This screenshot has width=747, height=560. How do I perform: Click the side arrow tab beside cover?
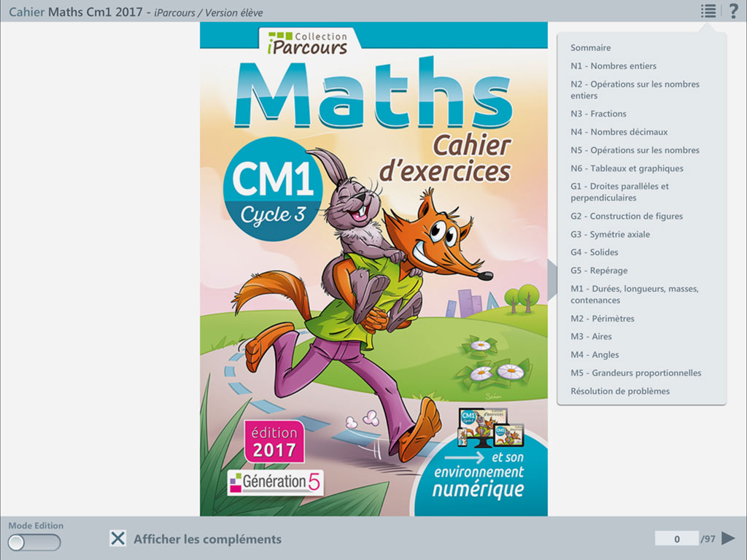[552, 280]
